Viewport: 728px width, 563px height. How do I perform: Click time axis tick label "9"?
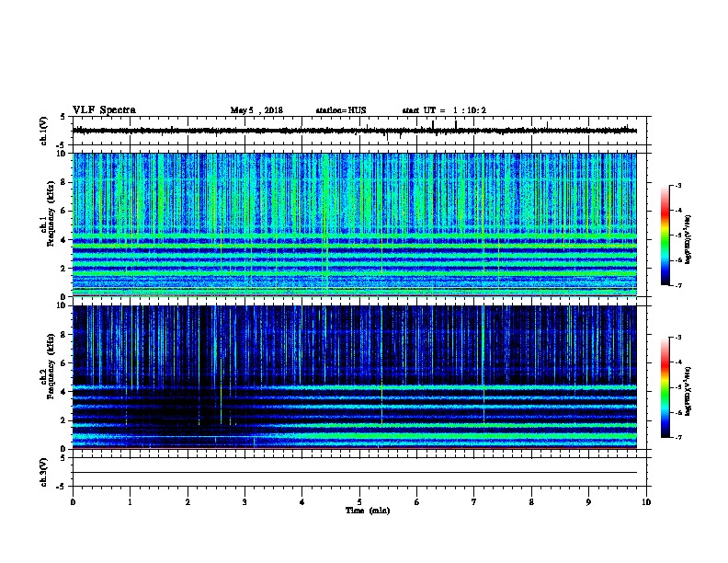[588, 502]
